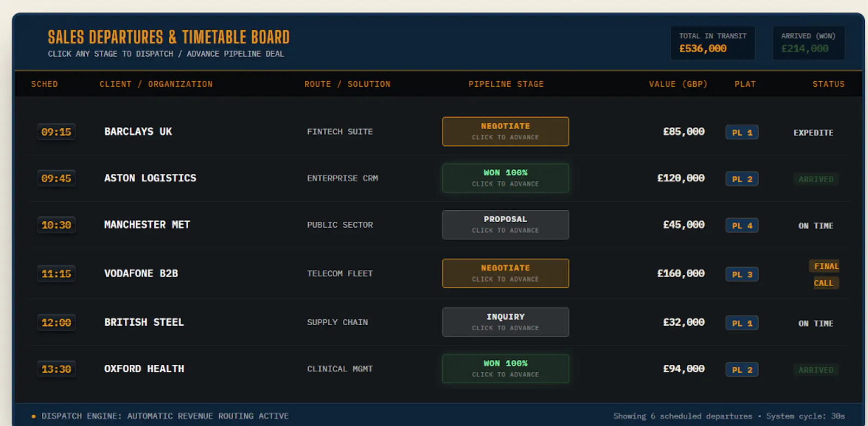Select the 09:15 schedule time badge
Screen dimensions: 868x426
click(x=56, y=132)
